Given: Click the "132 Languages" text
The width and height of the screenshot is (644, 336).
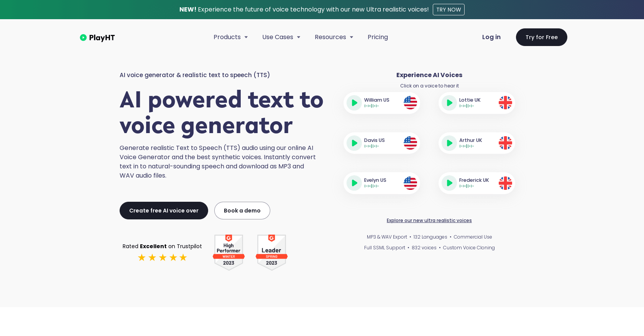Looking at the screenshot, I should coord(430,237).
